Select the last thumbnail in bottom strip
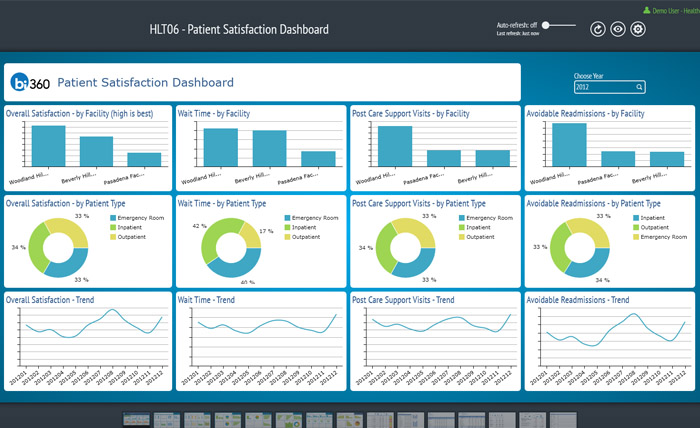Screen dimensions: 700x428 coord(563,420)
